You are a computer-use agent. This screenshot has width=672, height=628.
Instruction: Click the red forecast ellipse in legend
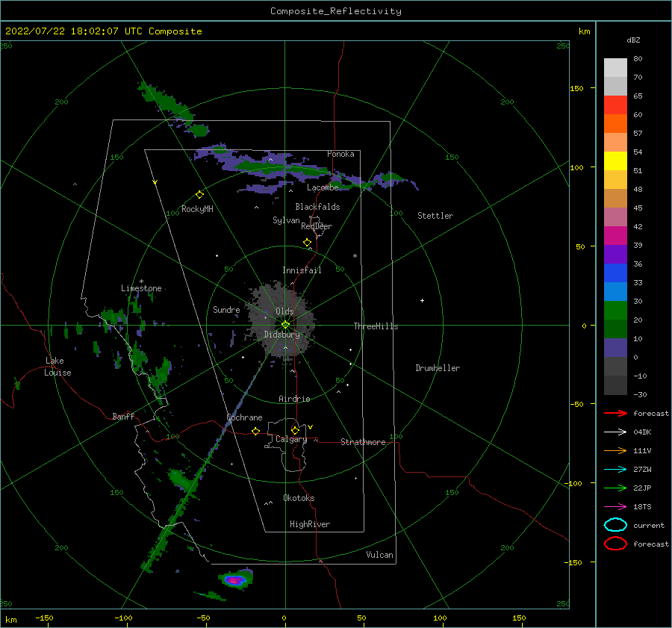click(615, 544)
